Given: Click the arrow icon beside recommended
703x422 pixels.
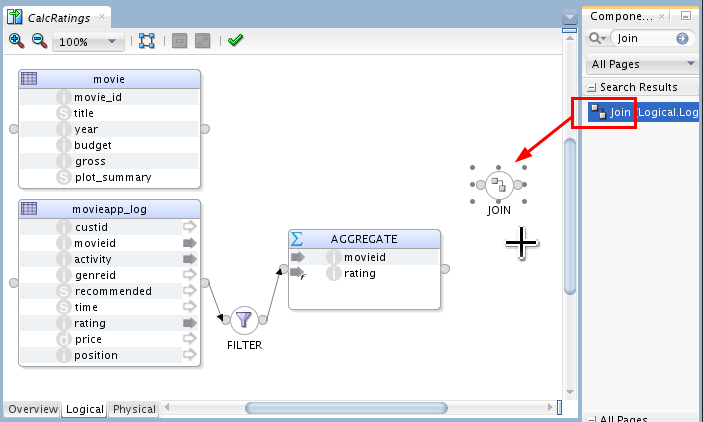Looking at the screenshot, I should click(x=190, y=291).
